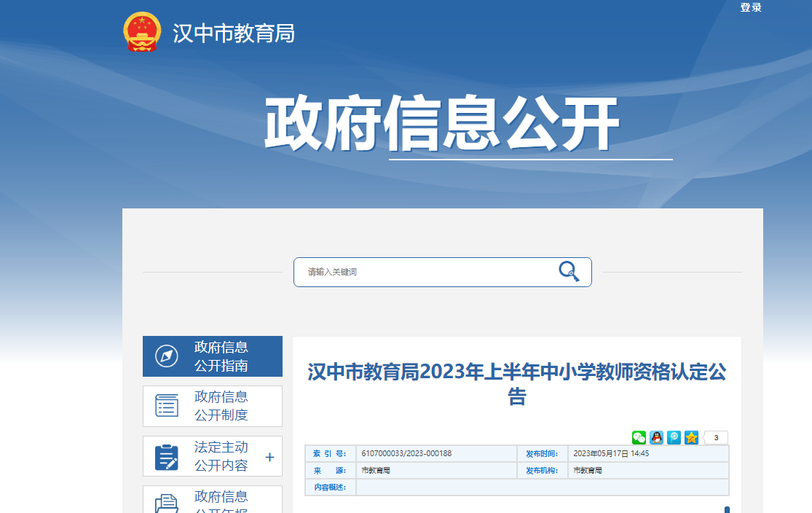Click the national emblem logo
The height and width of the screenshot is (513, 812).
[142, 33]
